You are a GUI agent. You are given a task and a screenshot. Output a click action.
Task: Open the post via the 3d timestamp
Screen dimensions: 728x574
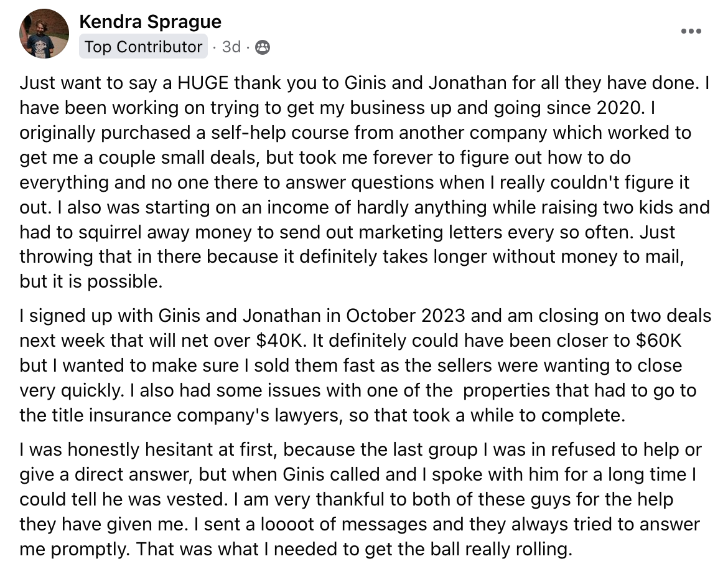click(231, 47)
